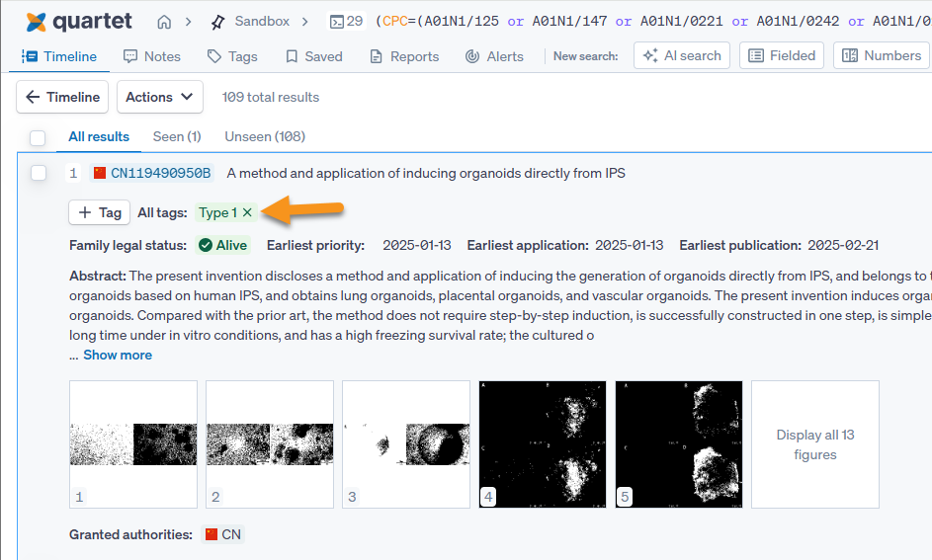Viewport: 932px width, 560px height.
Task: Click Display all 13 figures
Action: [815, 444]
